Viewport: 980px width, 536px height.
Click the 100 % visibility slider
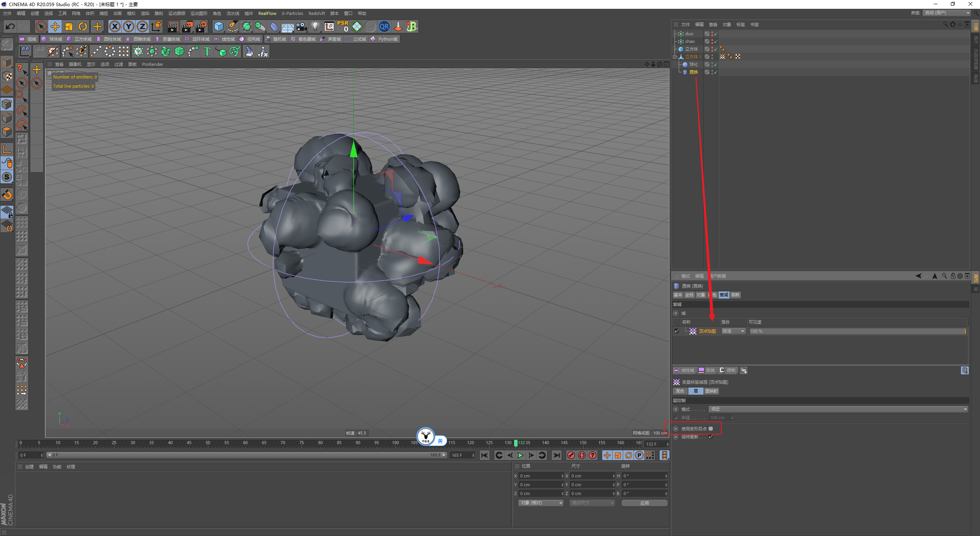(x=857, y=331)
